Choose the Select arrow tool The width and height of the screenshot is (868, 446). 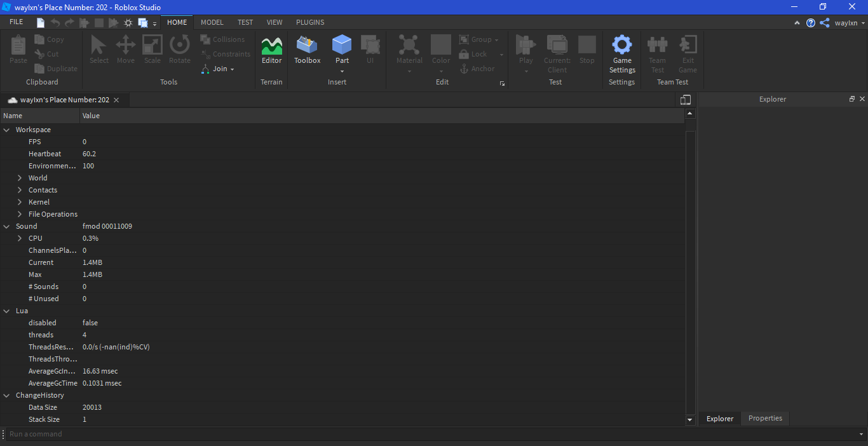(99, 50)
